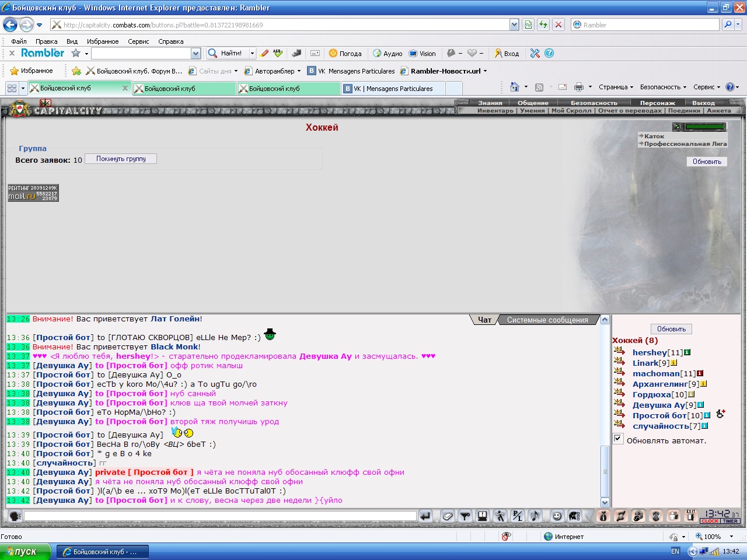Click the Rambler toolbar Погода button

pos(345,53)
